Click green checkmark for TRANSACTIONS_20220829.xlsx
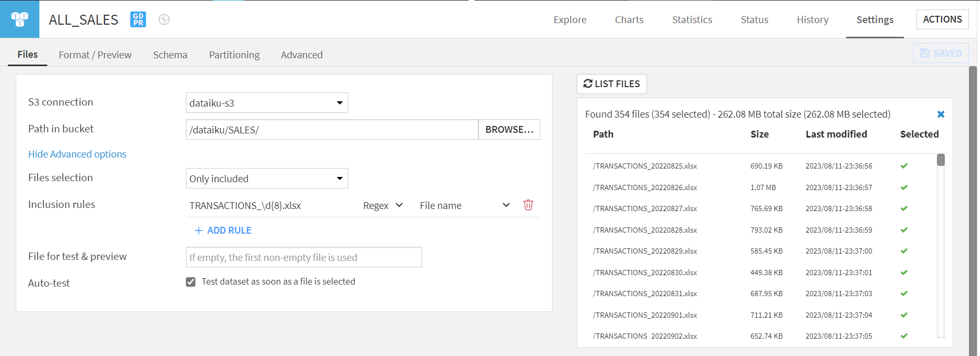The height and width of the screenshot is (356, 980). 904,251
